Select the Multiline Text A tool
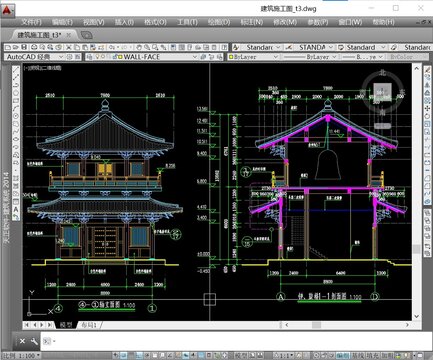This screenshot has height=360, width=433. point(16,209)
